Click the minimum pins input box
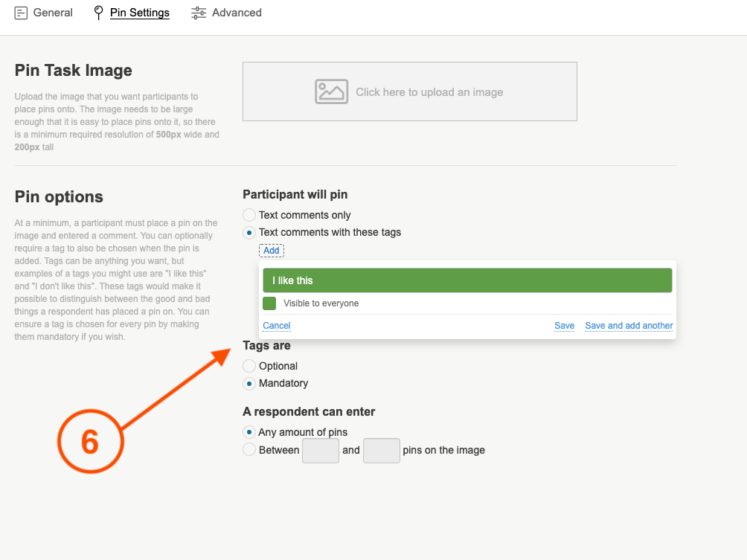The image size is (747, 560). (x=321, y=451)
